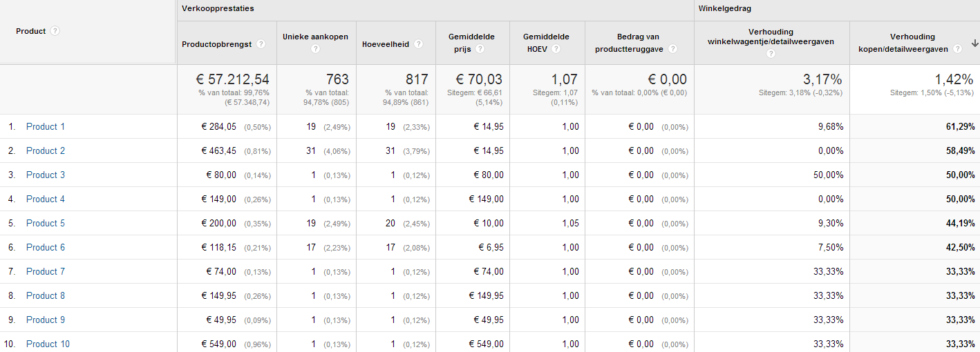
Task: Sort by Unieke aankopen column header
Action: pos(315,37)
